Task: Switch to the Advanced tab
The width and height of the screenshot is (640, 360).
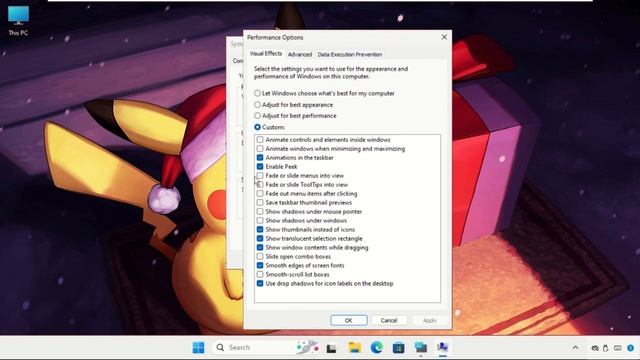Action: click(x=300, y=54)
